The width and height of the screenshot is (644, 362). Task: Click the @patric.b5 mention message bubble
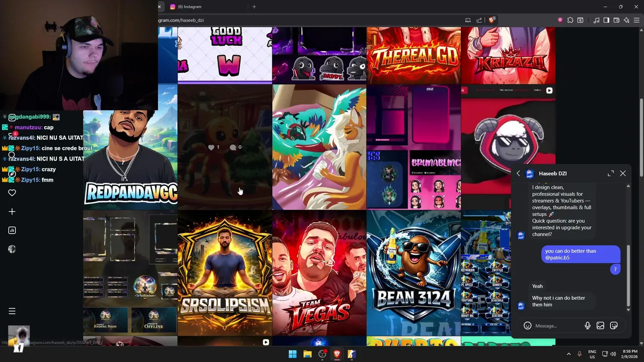581,254
